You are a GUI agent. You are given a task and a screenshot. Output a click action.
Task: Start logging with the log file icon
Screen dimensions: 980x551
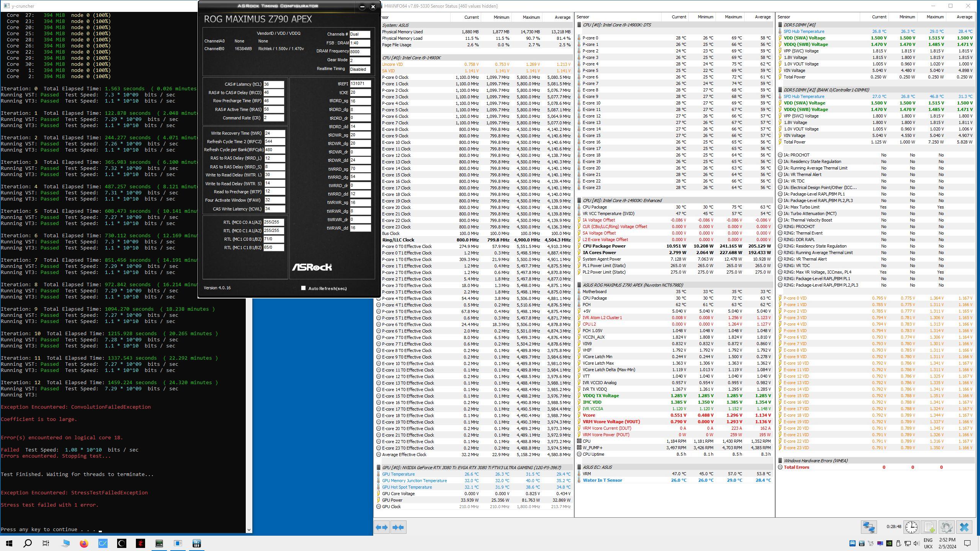pos(929,527)
